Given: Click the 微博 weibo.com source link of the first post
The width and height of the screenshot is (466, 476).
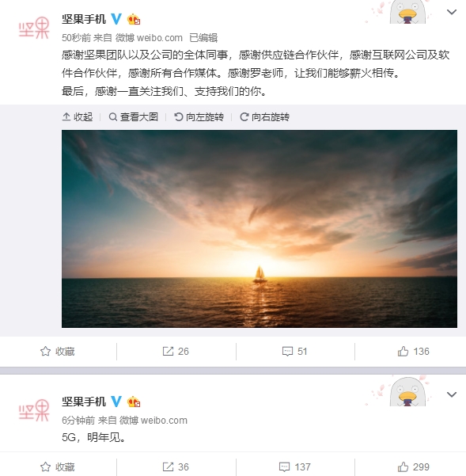Looking at the screenshot, I should pos(149,38).
